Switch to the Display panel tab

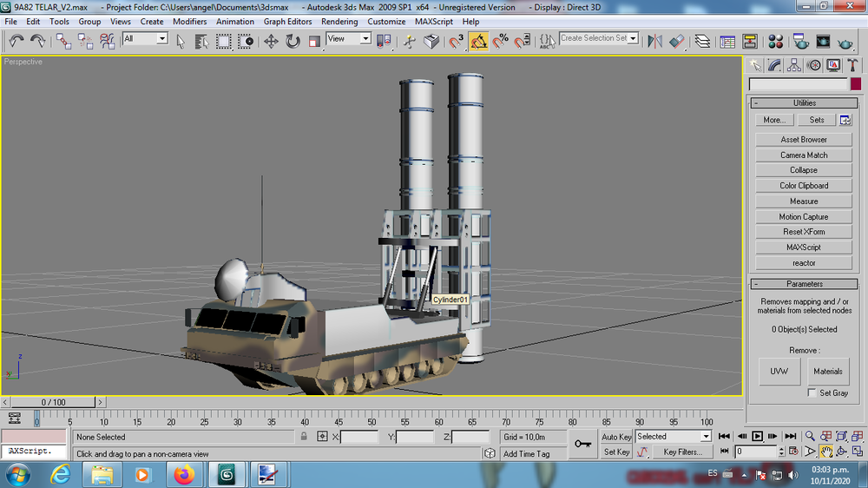[x=833, y=65]
